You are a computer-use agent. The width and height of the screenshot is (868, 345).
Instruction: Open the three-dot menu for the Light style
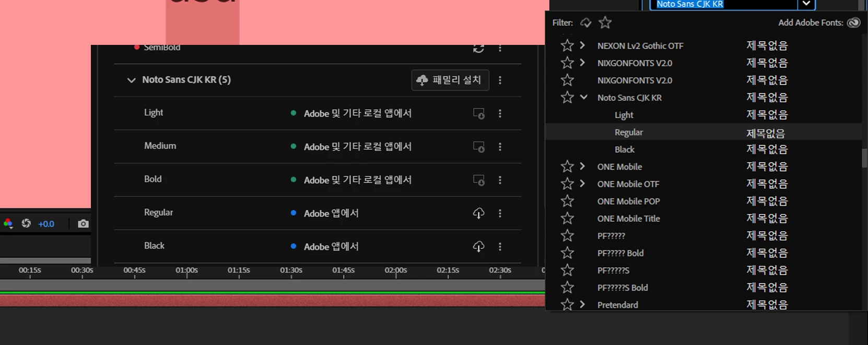(500, 113)
